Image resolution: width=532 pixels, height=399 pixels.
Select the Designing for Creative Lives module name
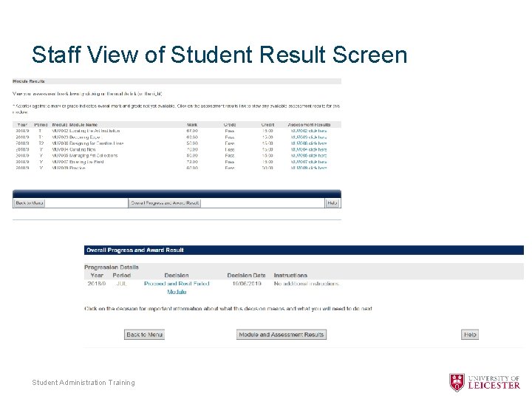pyautogui.click(x=96, y=143)
